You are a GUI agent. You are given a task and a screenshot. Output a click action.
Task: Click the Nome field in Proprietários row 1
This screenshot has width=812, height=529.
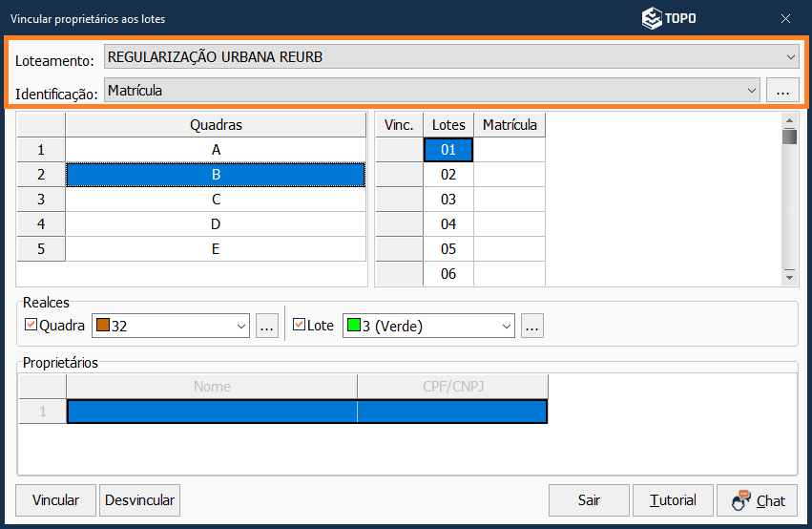tap(212, 412)
